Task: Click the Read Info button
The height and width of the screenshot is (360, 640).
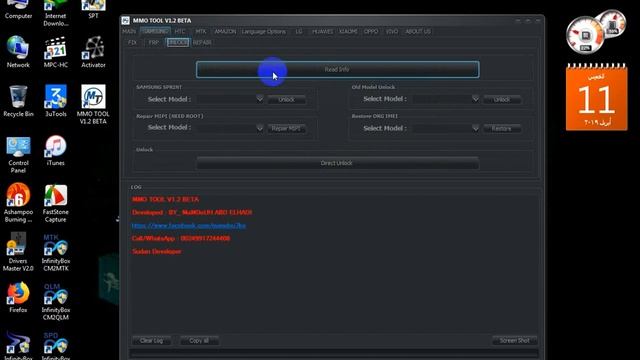Action: (x=337, y=69)
